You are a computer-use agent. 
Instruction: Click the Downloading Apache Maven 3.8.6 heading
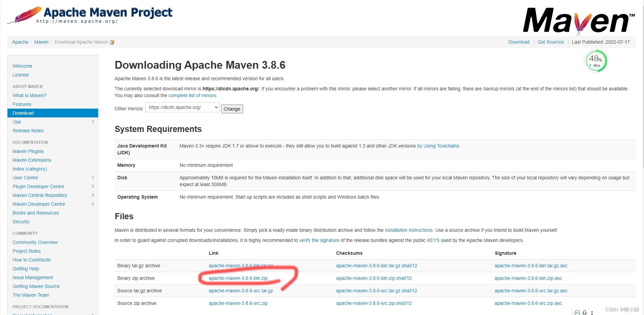[x=200, y=65]
